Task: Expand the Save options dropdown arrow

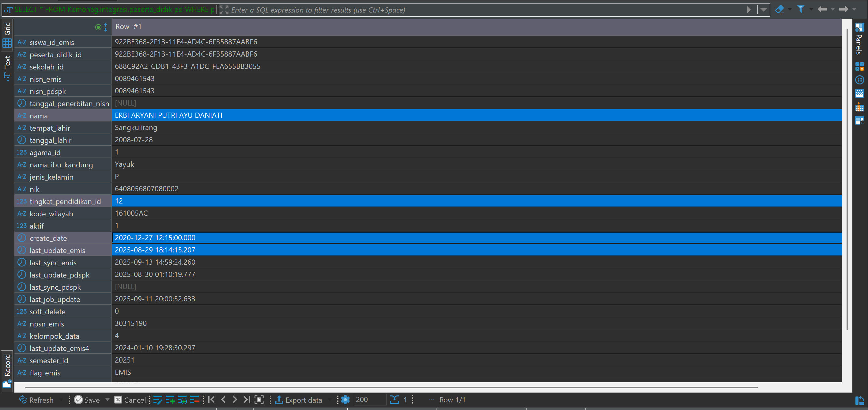Action: click(x=108, y=400)
